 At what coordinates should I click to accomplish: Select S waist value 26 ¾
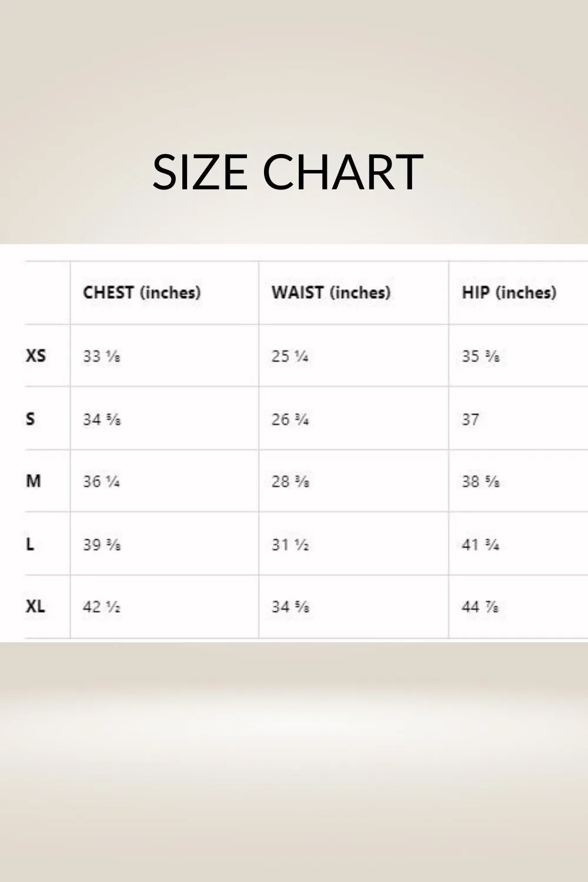tap(290, 420)
